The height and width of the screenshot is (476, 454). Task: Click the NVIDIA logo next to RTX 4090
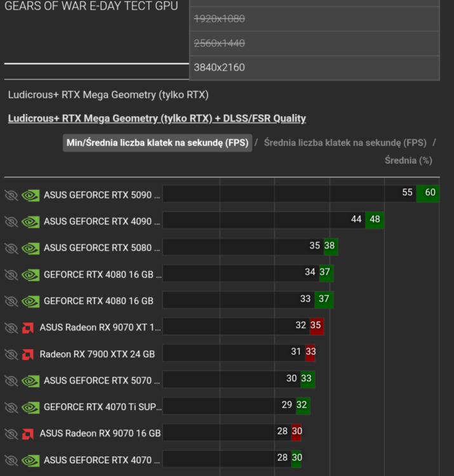30,221
